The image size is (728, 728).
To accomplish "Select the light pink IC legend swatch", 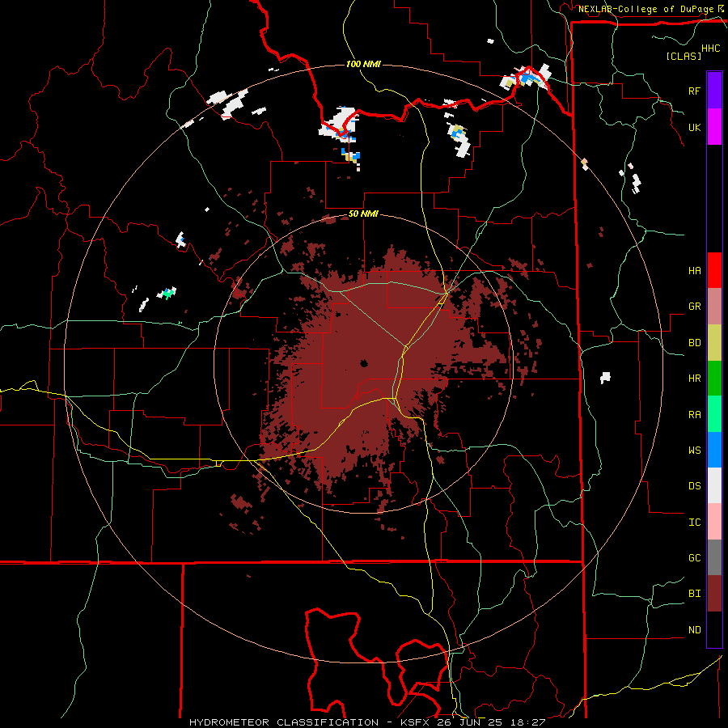I will coord(714,522).
